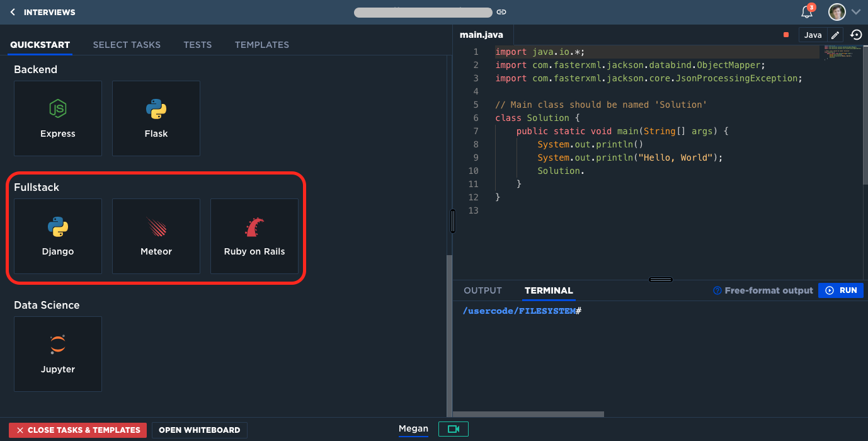The image size is (868, 441).
Task: Switch to the Select Tasks tab
Action: [x=127, y=45]
